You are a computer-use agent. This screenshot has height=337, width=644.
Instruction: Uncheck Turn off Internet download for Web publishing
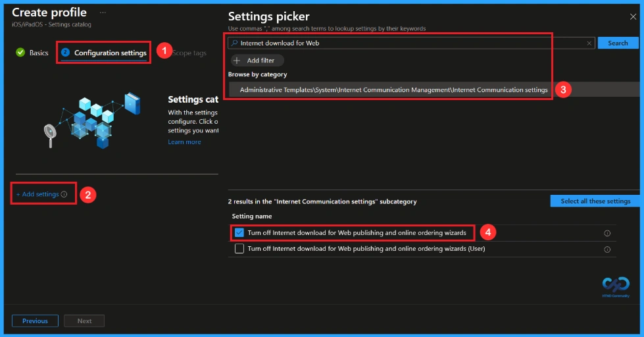tap(239, 232)
